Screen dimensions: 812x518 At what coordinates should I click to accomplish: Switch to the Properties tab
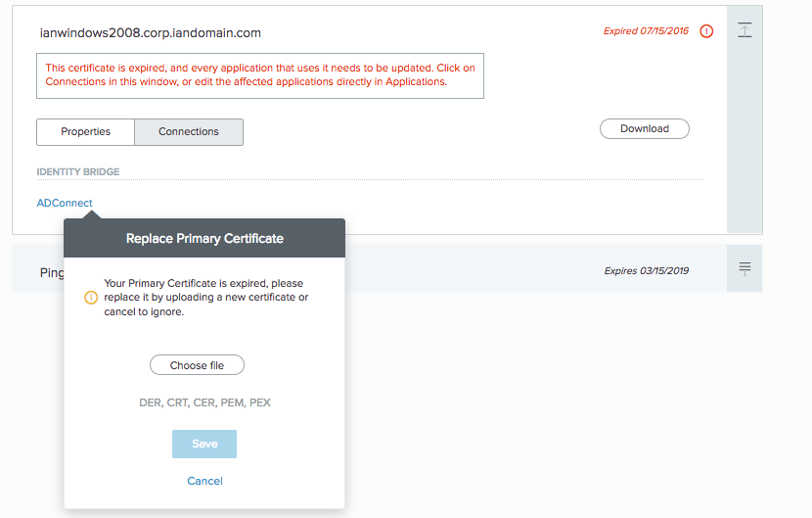[x=85, y=131]
